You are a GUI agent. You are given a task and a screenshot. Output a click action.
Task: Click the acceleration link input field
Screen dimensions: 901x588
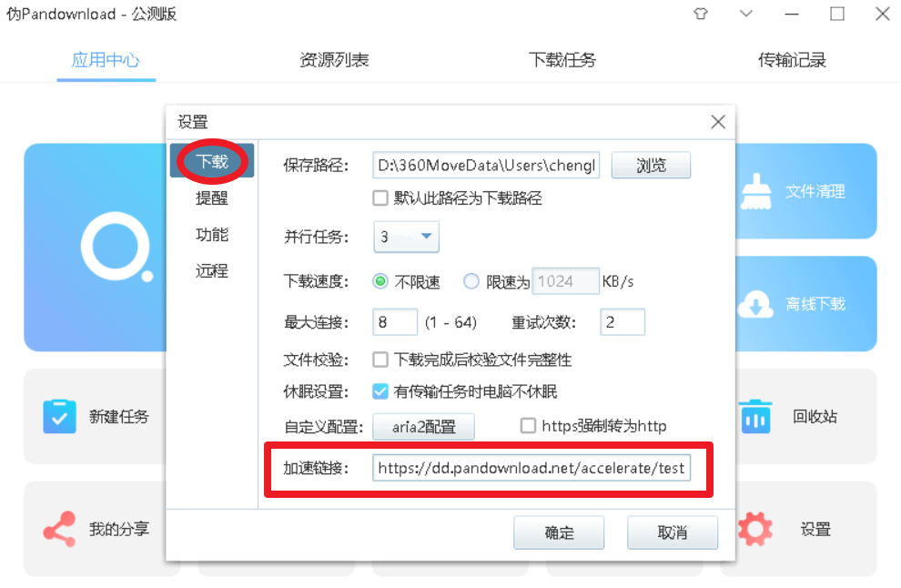click(531, 468)
